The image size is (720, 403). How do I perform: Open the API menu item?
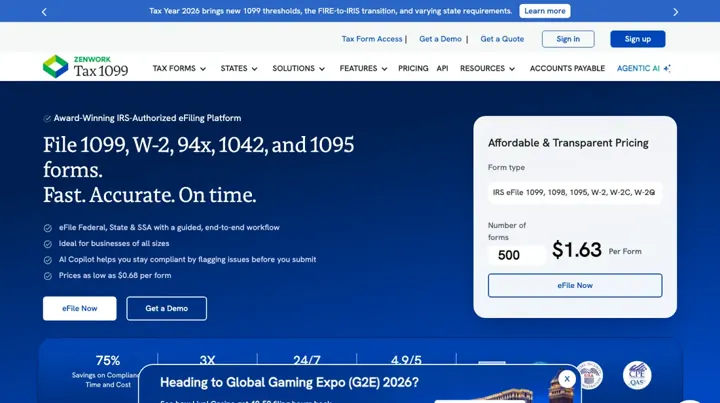(442, 68)
